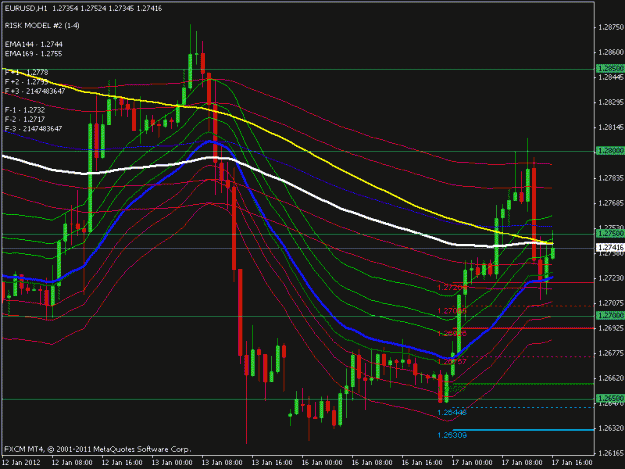625x469 pixels.
Task: Click the 1.26620 price axis label
Action: [x=611, y=378]
